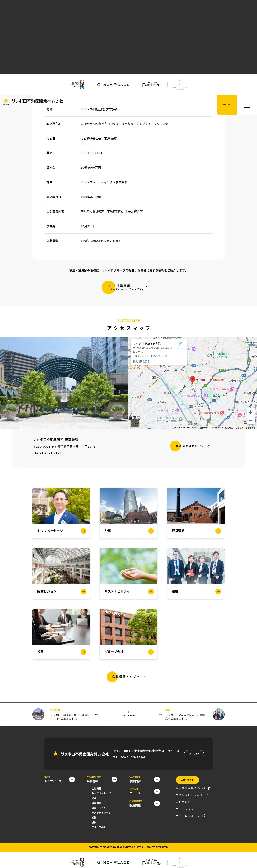Open the トップメッセージ card arrow
Viewport: 257px width, 868px height.
pos(83,531)
